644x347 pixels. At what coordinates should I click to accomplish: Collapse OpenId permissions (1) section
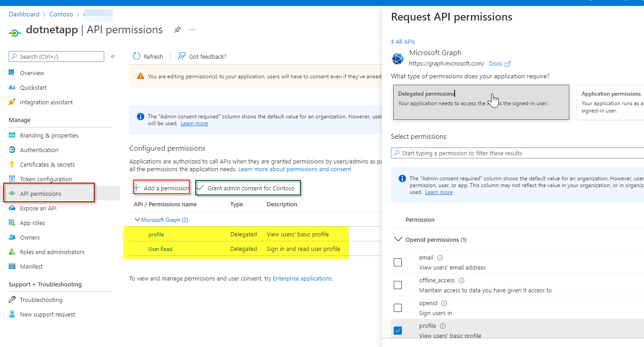click(398, 240)
